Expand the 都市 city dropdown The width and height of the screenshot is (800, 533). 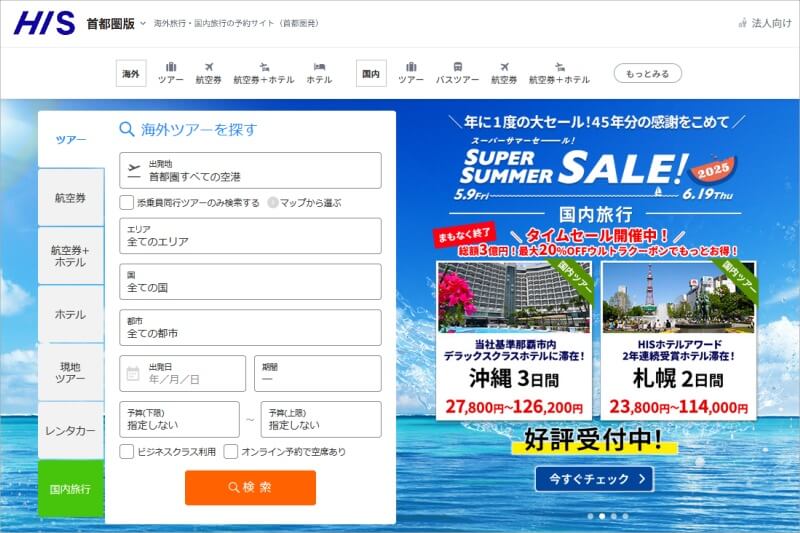pos(251,327)
